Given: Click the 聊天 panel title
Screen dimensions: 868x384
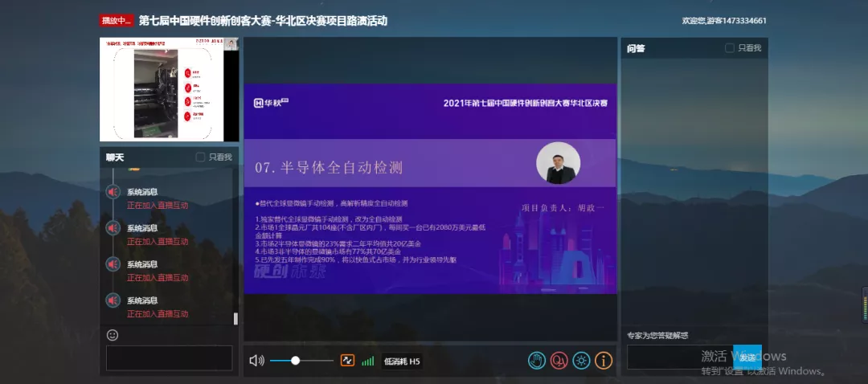Looking at the screenshot, I should point(115,157).
